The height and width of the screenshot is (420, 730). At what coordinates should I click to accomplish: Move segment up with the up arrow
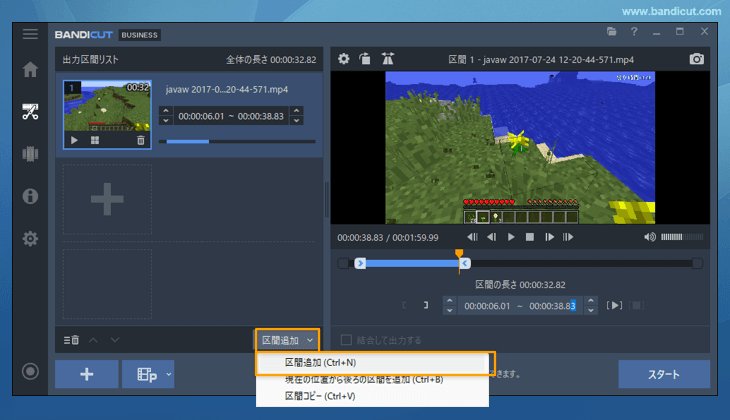(x=93, y=340)
